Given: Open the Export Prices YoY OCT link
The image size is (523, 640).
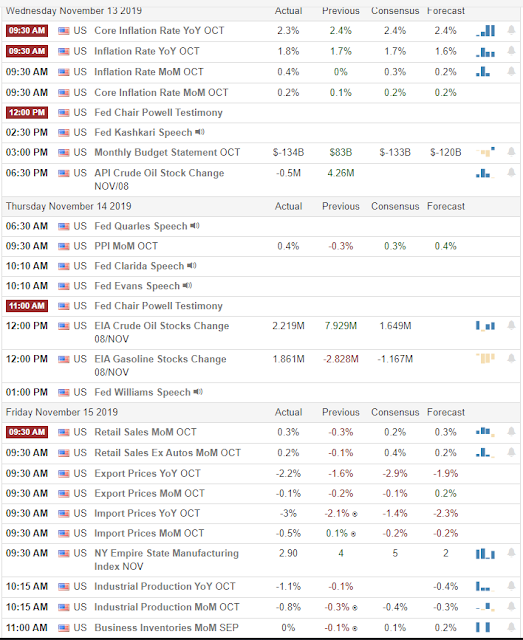Looking at the screenshot, I should coord(147,473).
